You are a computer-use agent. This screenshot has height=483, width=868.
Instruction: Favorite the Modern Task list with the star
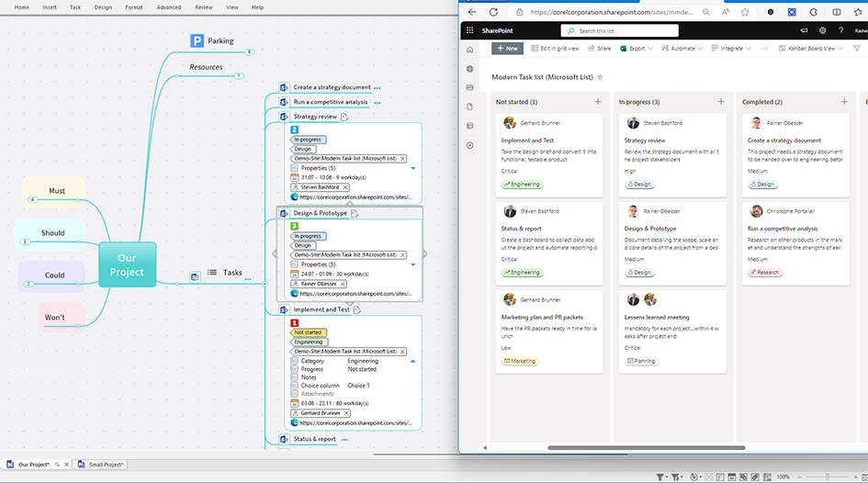(x=601, y=77)
